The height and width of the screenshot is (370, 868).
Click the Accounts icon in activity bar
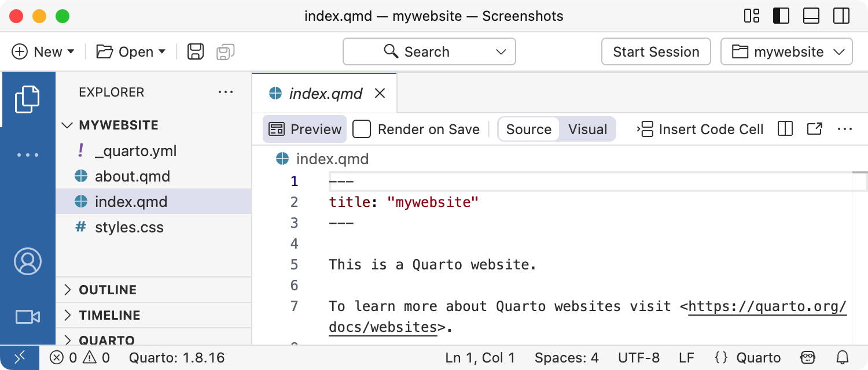pos(27,261)
